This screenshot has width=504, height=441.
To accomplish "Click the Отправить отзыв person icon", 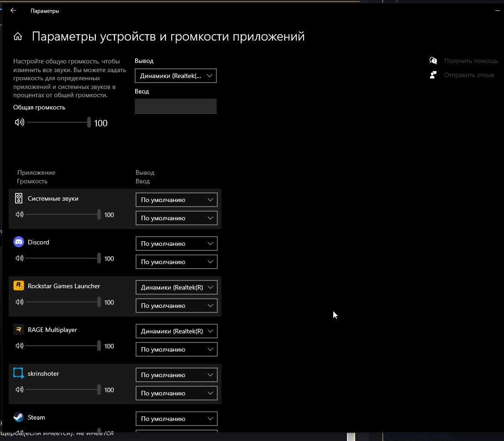I will click(433, 75).
